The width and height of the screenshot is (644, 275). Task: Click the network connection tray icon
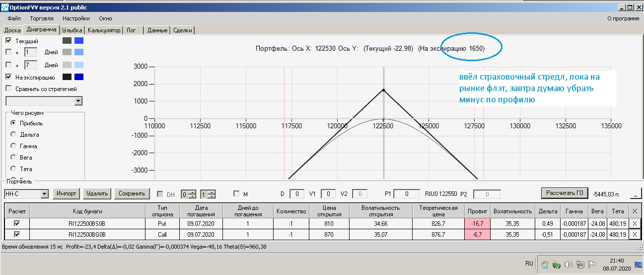tap(580, 264)
